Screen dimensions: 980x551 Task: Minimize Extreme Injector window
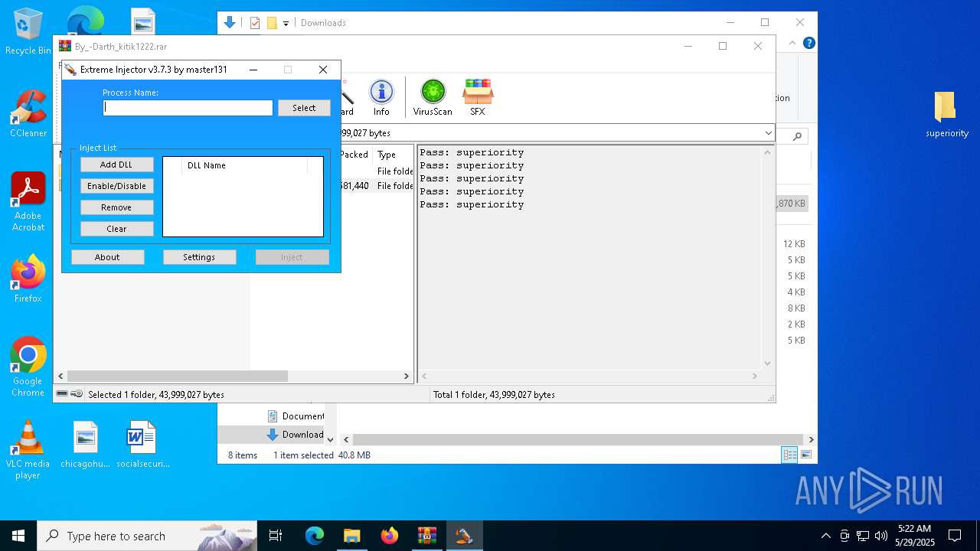253,70
